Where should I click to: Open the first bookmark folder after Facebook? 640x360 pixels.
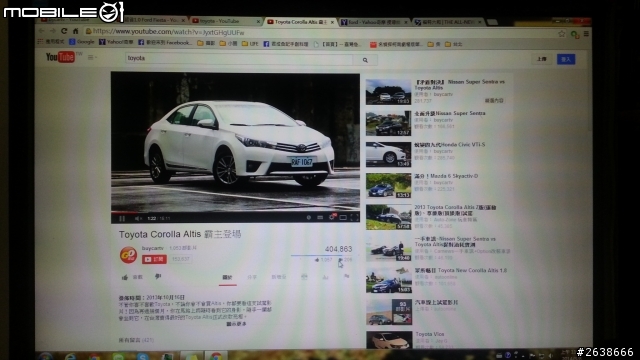(206, 43)
